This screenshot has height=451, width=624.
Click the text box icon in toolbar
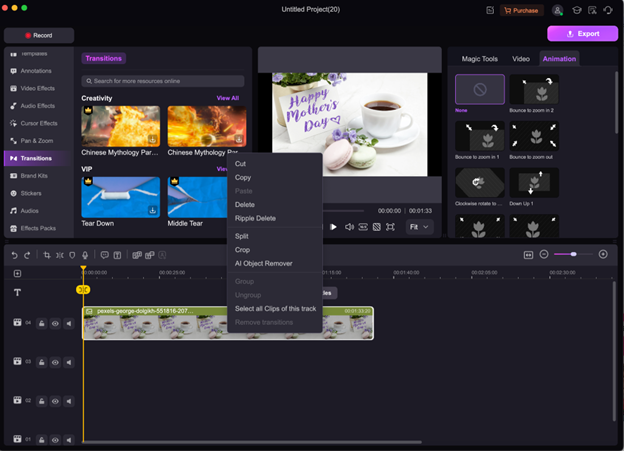(x=117, y=255)
